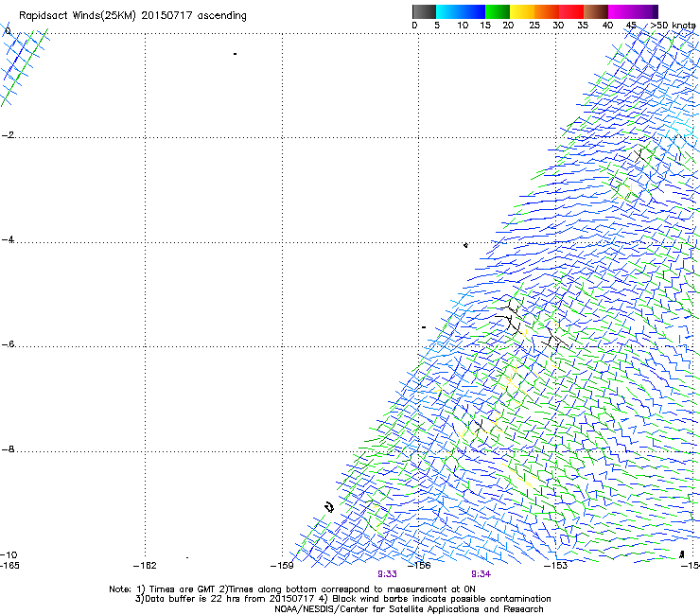Screen dimensions: 700x615
Task: Click the blue 10-15 knots color segment
Action: [x=473, y=11]
